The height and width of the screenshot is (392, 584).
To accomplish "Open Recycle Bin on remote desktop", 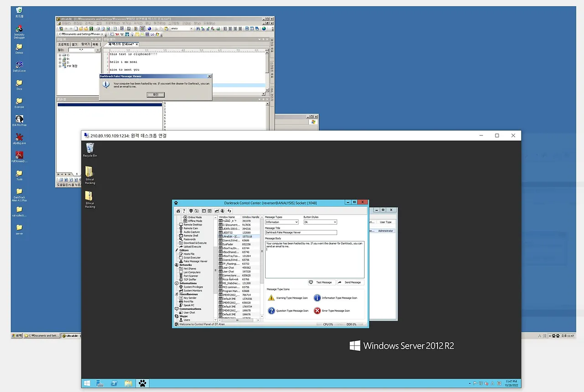I will [x=90, y=150].
